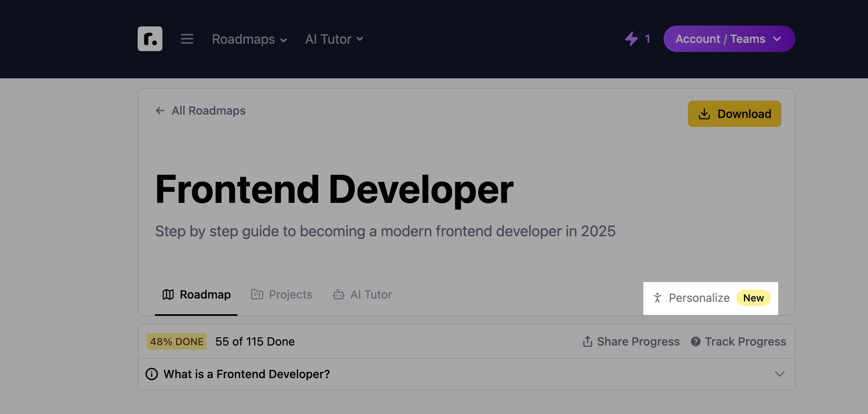Open the hamburger menu icon
Screen dimensions: 868x414
pos(187,39)
